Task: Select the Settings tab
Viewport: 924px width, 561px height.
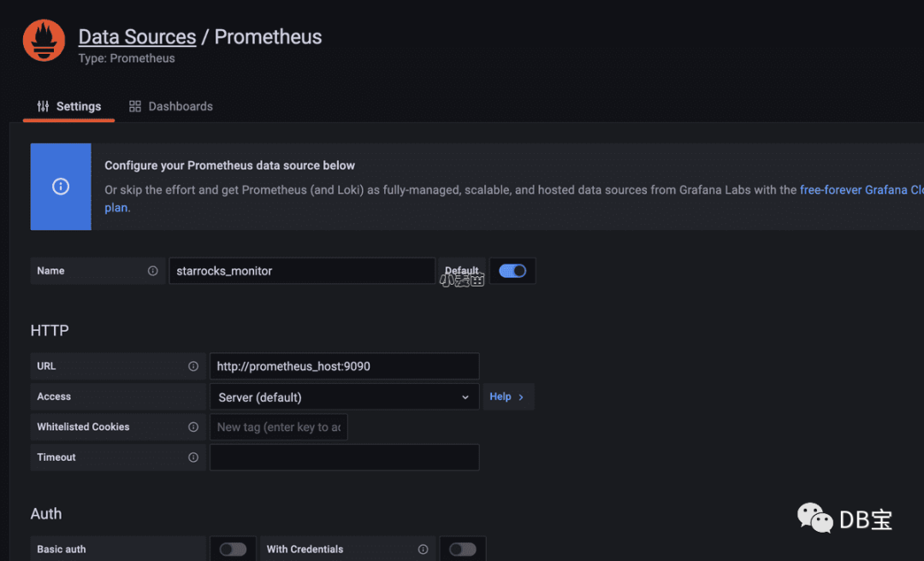Action: click(69, 106)
